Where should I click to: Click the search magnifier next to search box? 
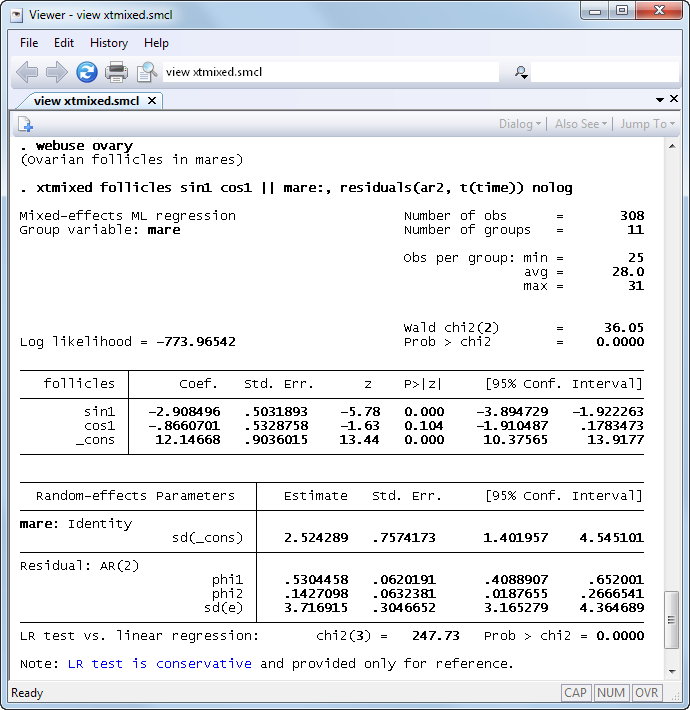click(x=520, y=72)
